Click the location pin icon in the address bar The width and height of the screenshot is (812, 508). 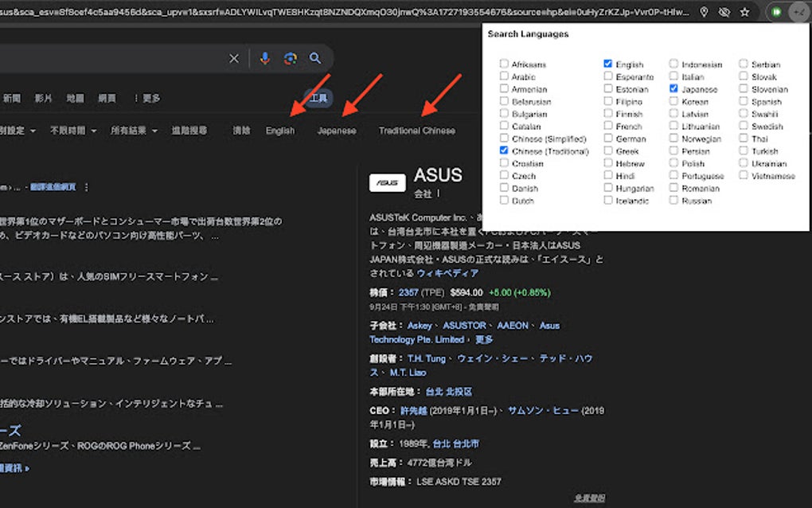click(x=704, y=12)
